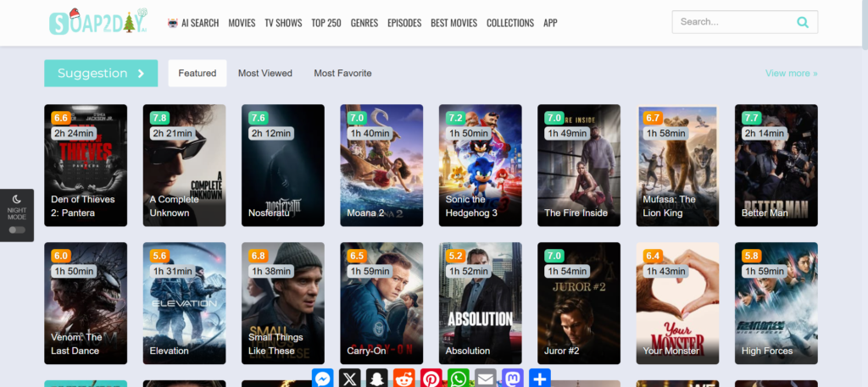
Task: Switch to Most Favorite tab
Action: coord(342,73)
